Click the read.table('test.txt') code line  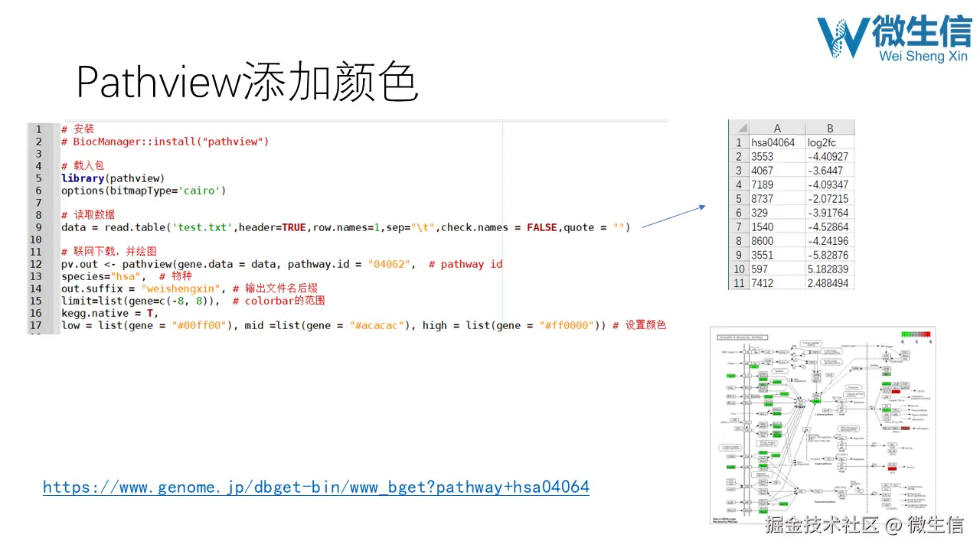(345, 227)
